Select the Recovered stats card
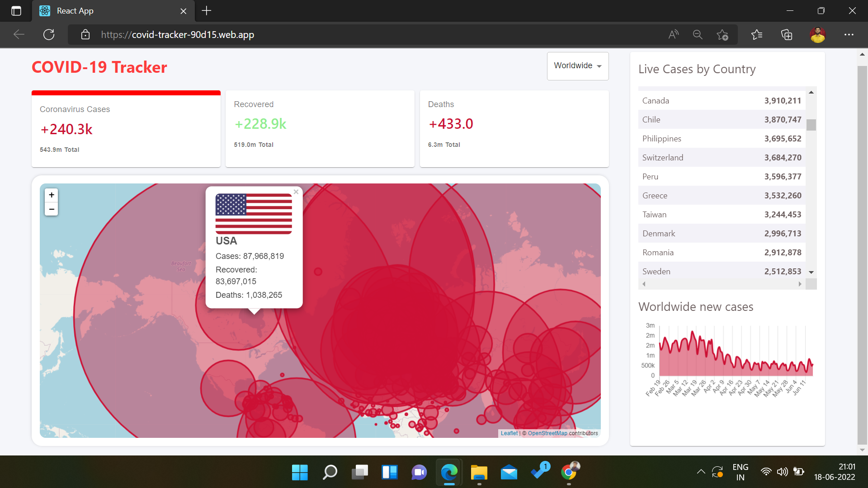868x488 pixels. pyautogui.click(x=320, y=129)
